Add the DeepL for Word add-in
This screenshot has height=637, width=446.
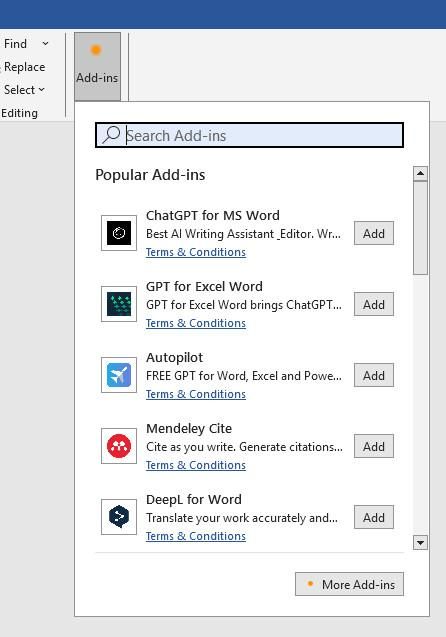[374, 517]
